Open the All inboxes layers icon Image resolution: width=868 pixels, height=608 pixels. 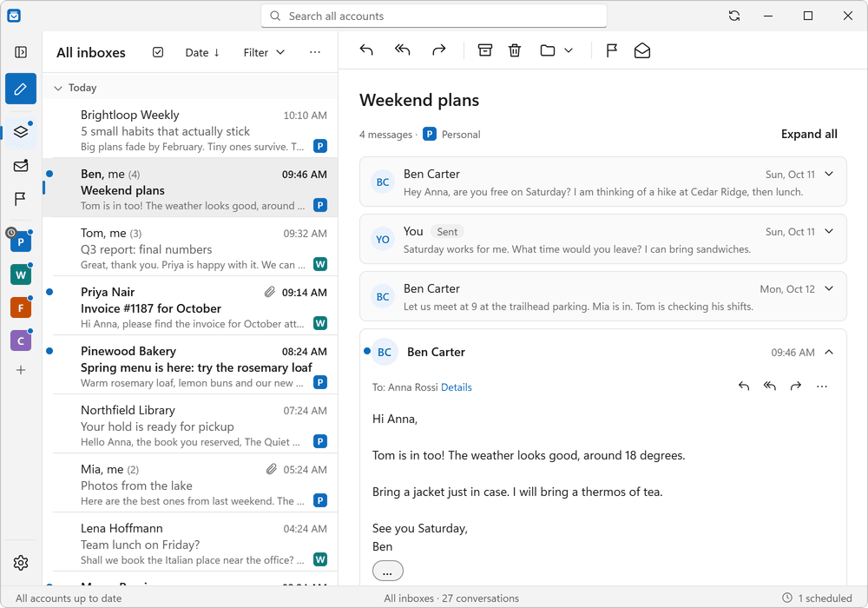21,132
